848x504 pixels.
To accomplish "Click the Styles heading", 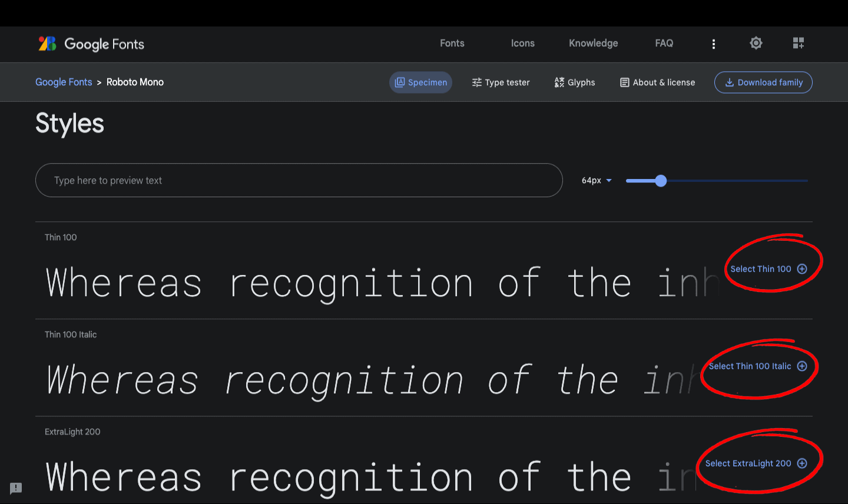I will [69, 124].
